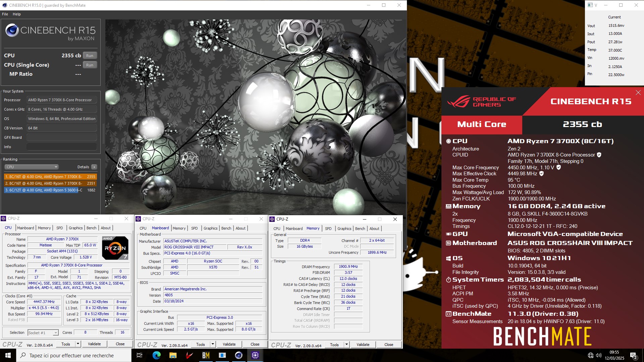Viewport: 644px width, 362px height.
Task: Click the Windows search box
Action: 74,355
